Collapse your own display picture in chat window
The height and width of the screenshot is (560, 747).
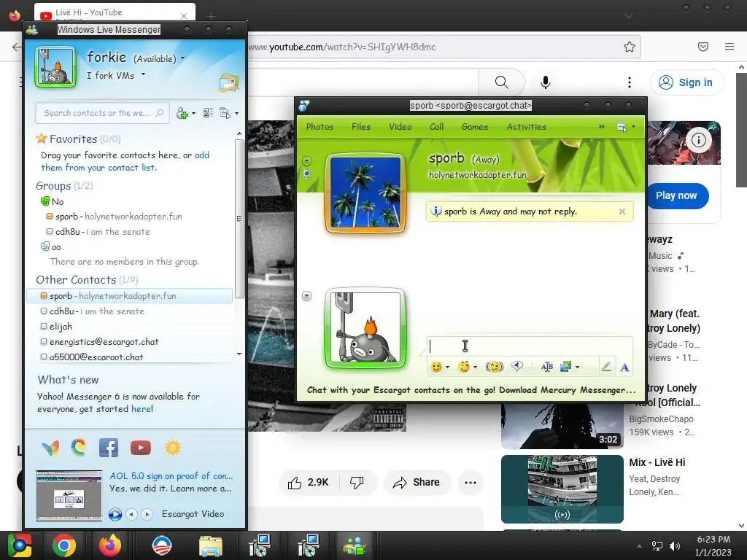[x=307, y=296]
